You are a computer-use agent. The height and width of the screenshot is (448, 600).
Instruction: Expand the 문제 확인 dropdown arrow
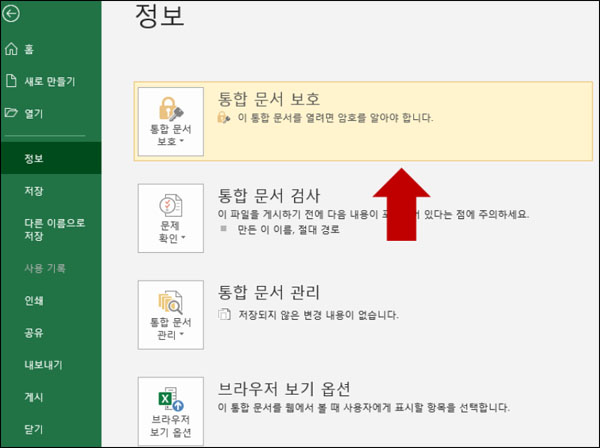[x=183, y=238]
